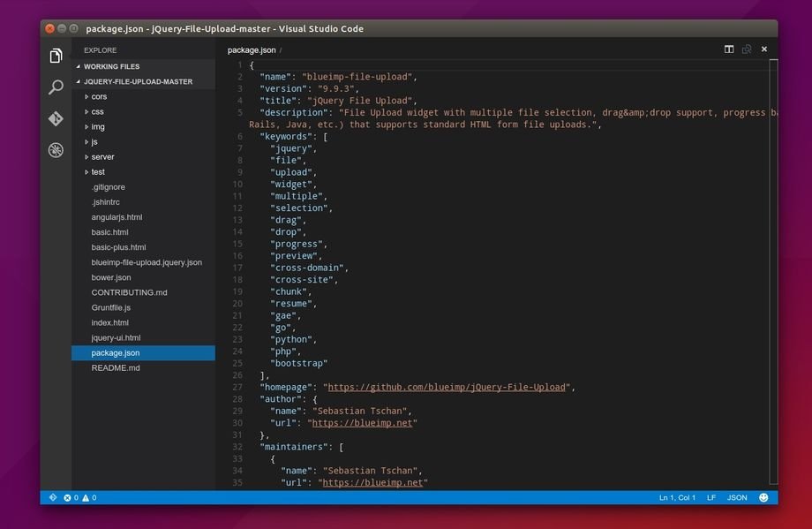Close the package.json editor
This screenshot has width=812, height=529.
point(764,49)
